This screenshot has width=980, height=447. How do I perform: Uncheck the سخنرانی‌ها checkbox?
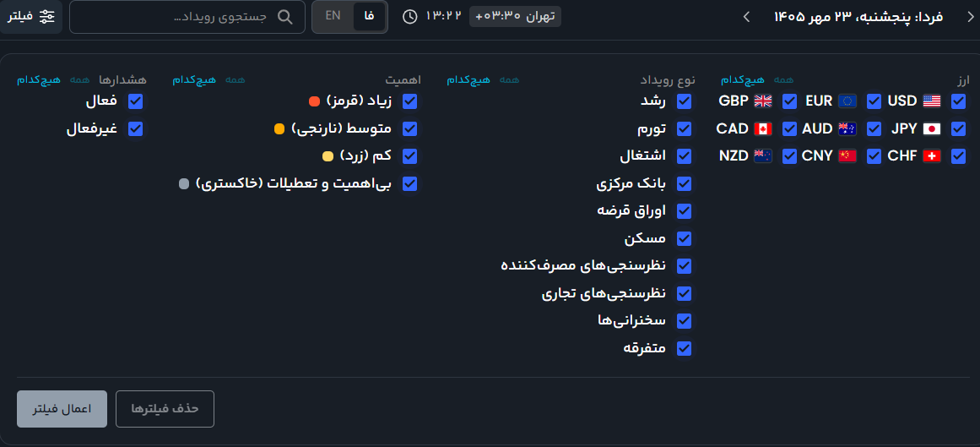tap(685, 321)
